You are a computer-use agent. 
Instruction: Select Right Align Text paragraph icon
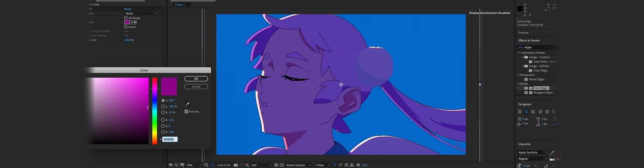point(533,112)
